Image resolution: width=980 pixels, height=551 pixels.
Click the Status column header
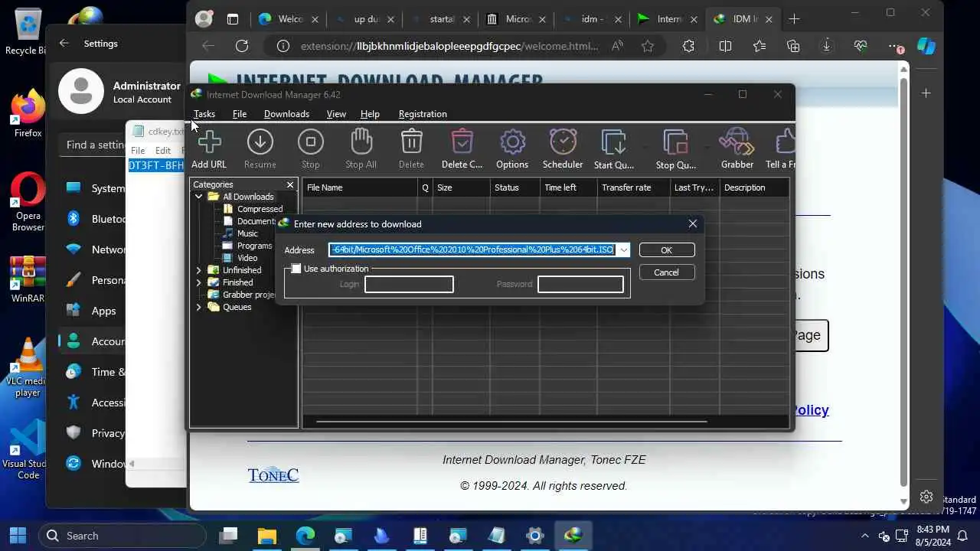pyautogui.click(x=514, y=187)
